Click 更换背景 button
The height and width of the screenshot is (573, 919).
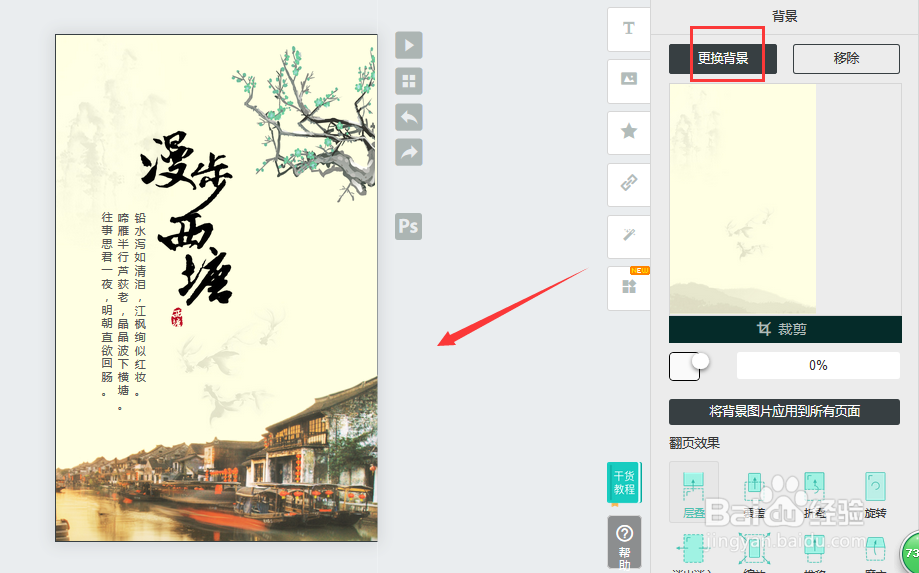point(723,59)
